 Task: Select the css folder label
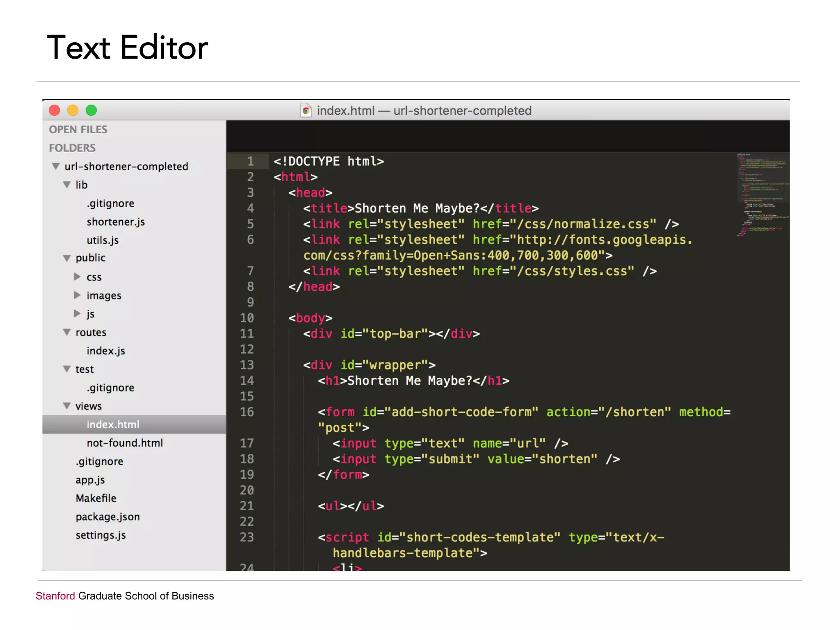coord(94,277)
